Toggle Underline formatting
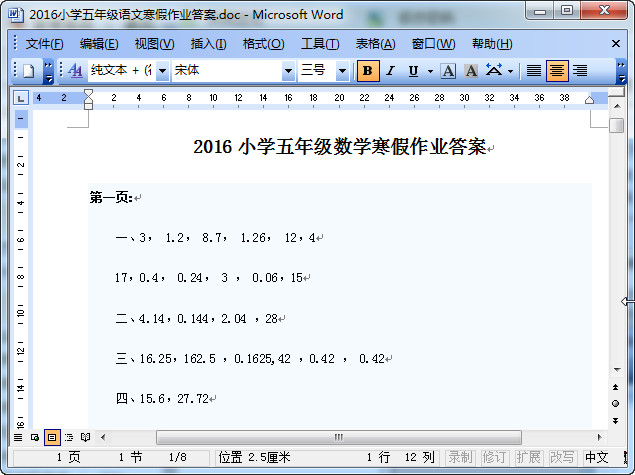Image resolution: width=635 pixels, height=475 pixels. (x=413, y=71)
